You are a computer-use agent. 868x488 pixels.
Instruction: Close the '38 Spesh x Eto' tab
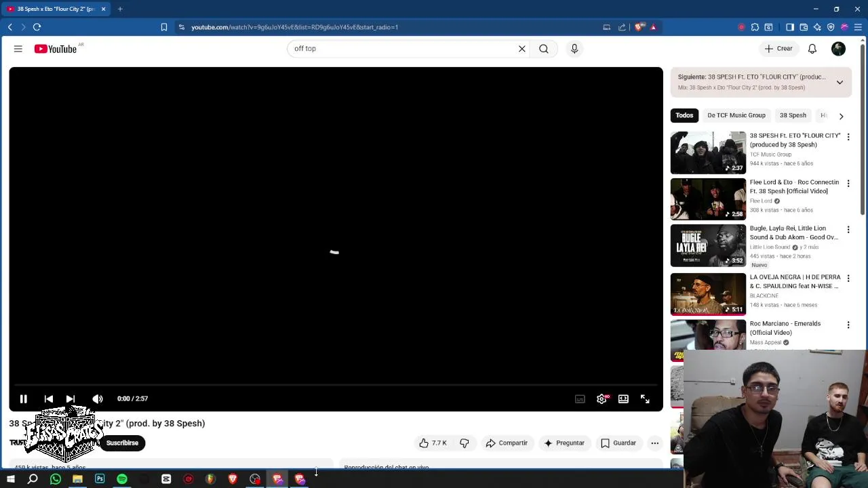(x=104, y=9)
